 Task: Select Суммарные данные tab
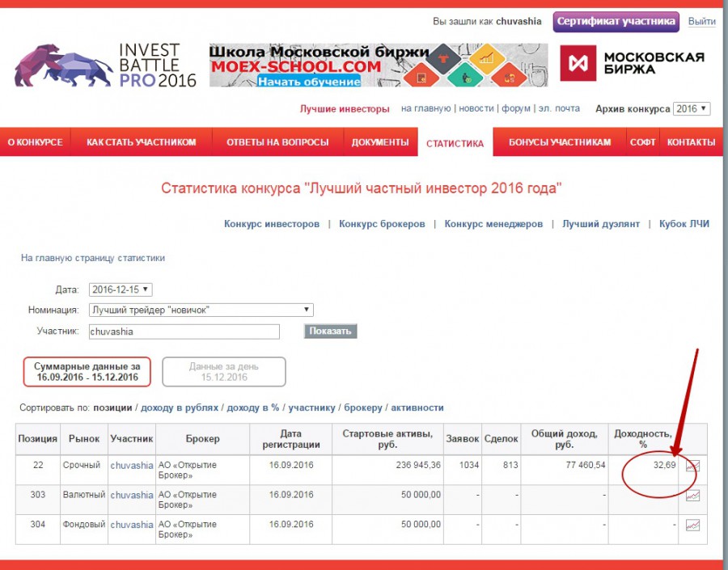click(x=87, y=372)
